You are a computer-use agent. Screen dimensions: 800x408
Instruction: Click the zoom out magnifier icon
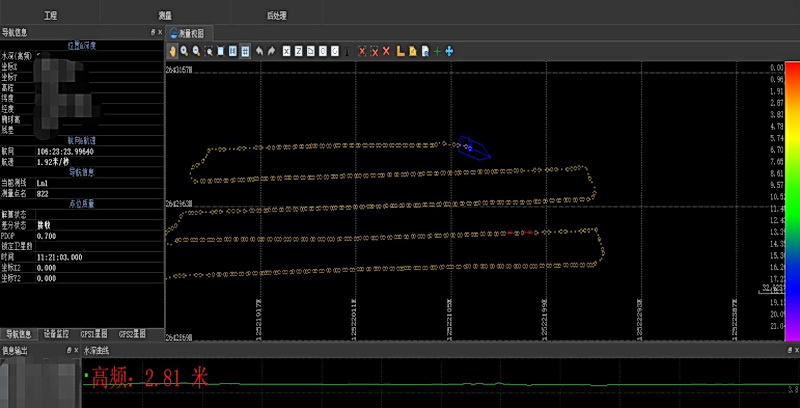(x=196, y=50)
